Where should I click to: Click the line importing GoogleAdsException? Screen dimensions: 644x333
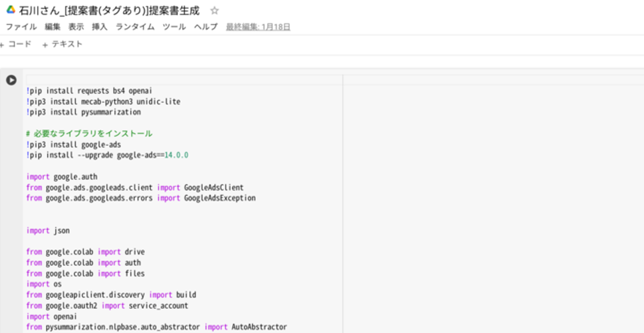(x=141, y=198)
